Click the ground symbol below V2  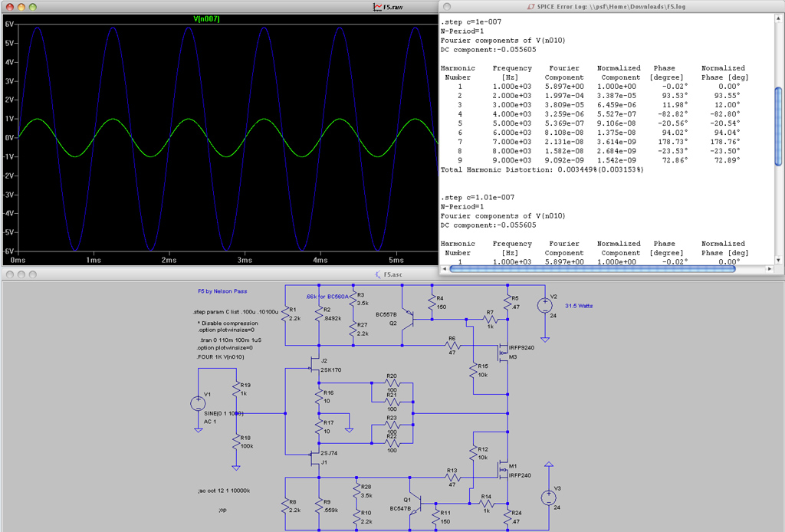coord(545,340)
